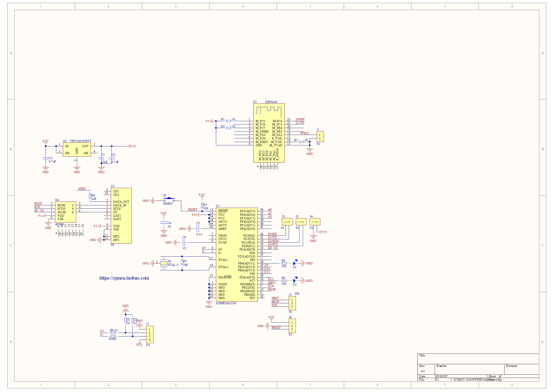Click the 4050D level shifter U4
This screenshot has width=555, height=392.
pos(65,212)
